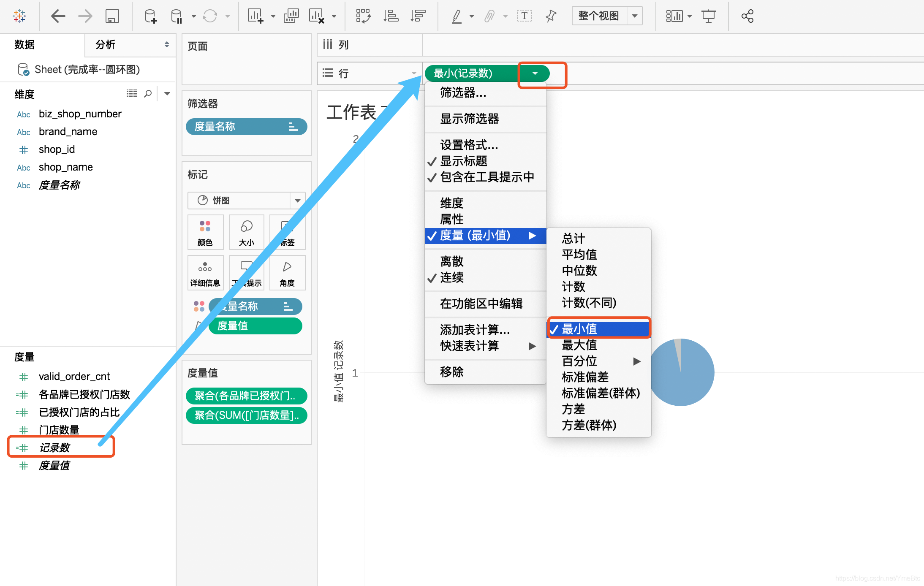Save the workbook with the disk icon

112,16
